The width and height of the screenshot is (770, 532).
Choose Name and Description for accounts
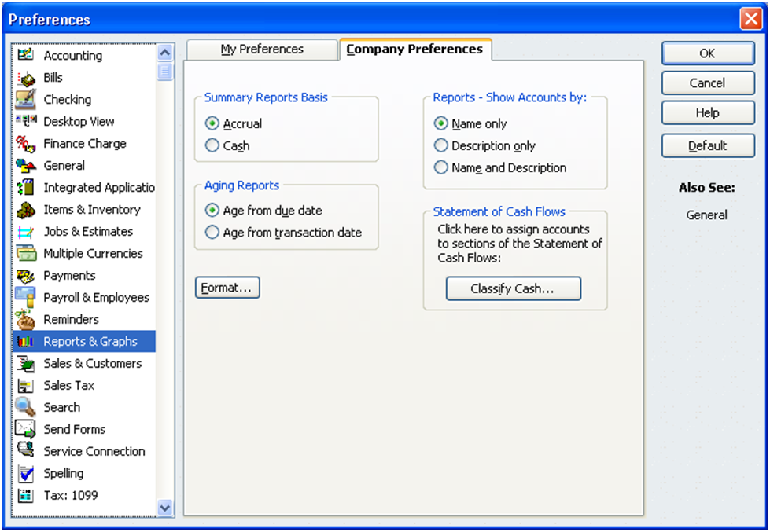pyautogui.click(x=440, y=167)
